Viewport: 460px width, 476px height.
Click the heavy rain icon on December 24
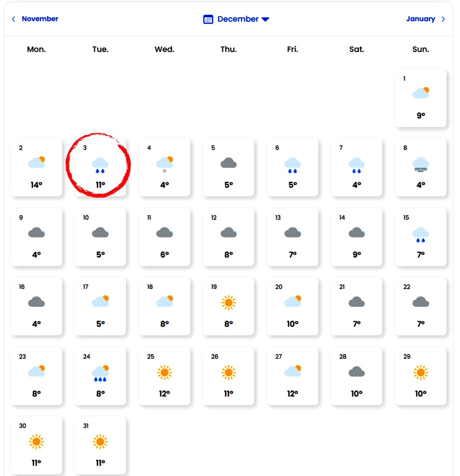pos(101,373)
